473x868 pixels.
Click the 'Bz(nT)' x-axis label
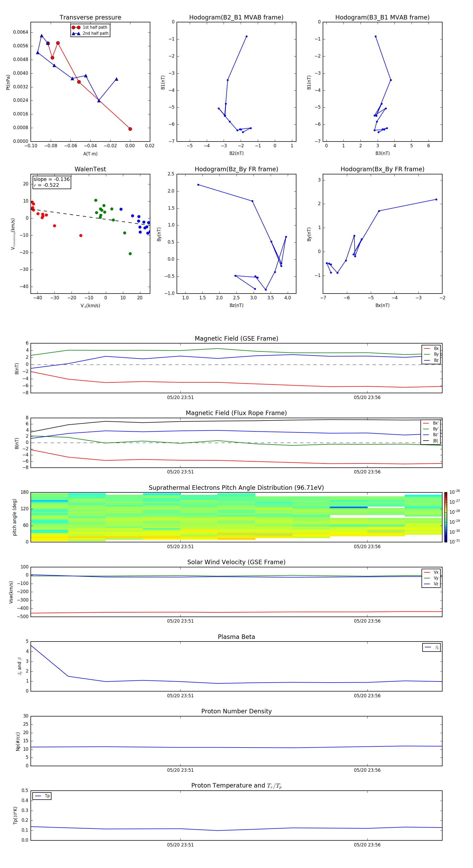[x=236, y=305]
